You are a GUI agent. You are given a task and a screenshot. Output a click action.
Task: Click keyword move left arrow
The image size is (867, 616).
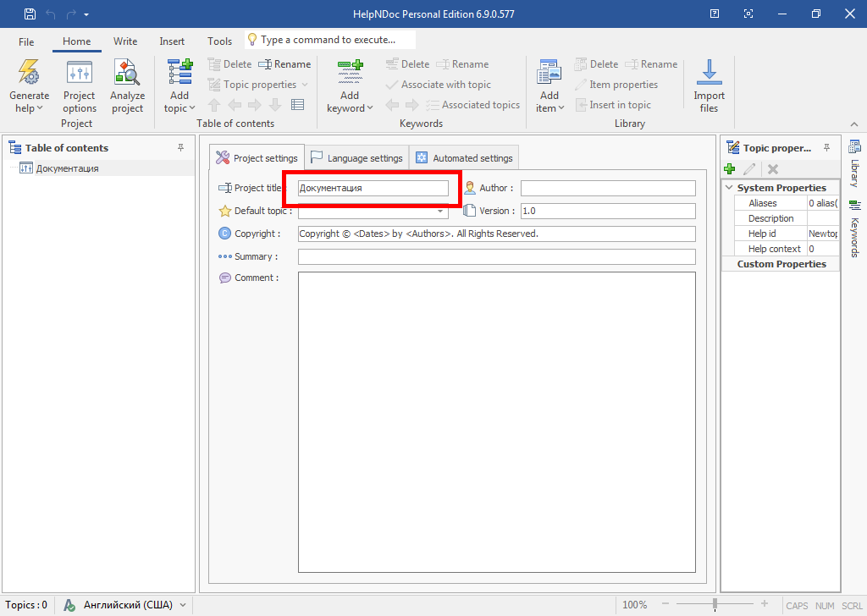[392, 104]
